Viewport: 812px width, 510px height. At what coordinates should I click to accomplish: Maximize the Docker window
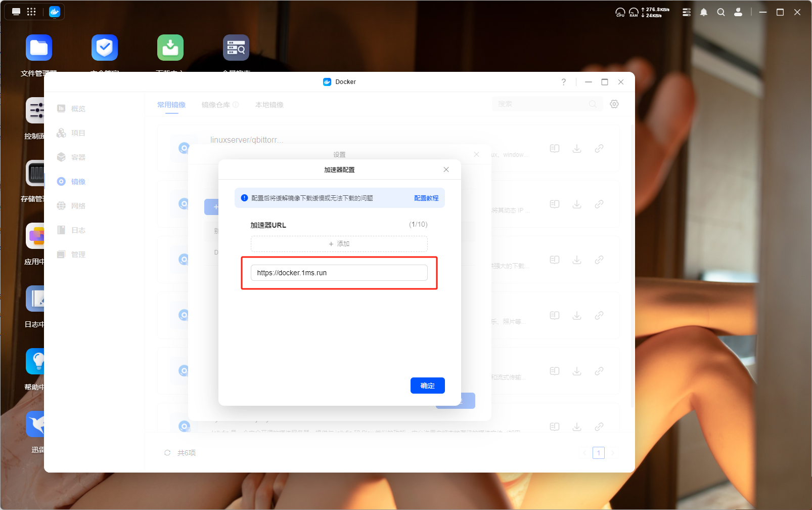(605, 82)
